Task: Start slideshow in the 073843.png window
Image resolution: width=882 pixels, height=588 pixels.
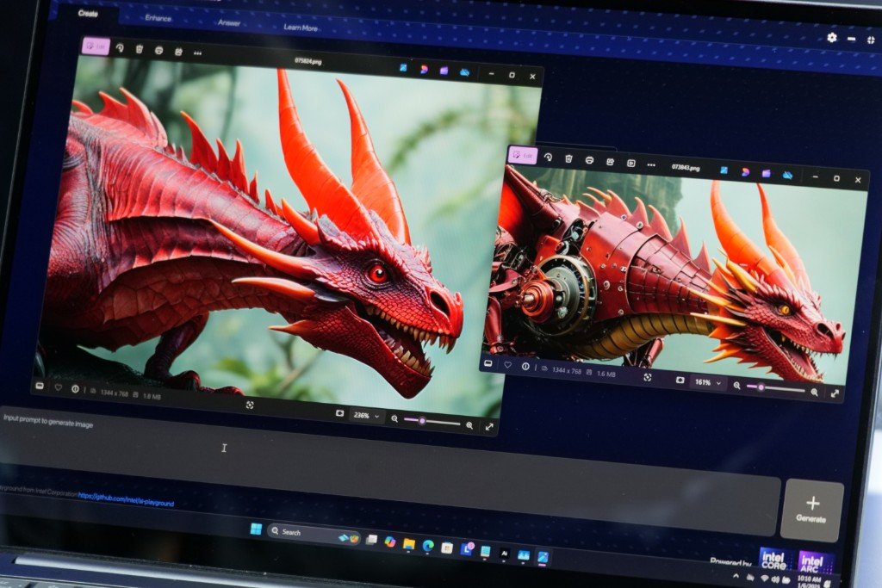Action: click(x=631, y=163)
